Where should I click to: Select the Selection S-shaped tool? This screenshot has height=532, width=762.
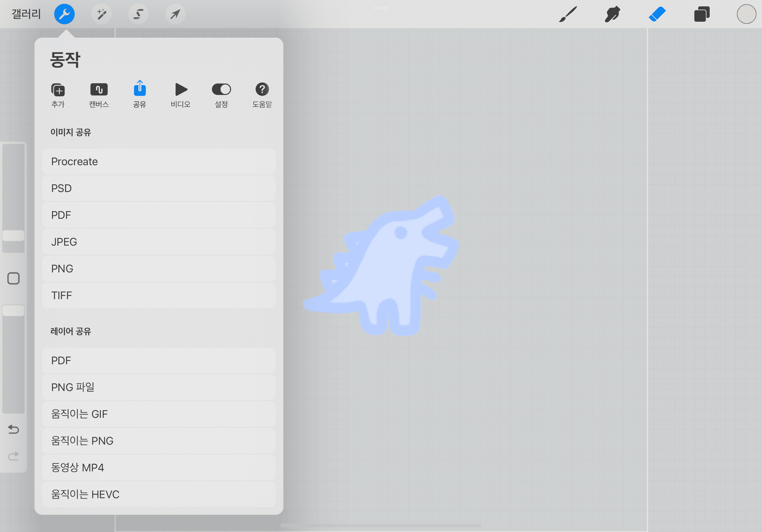click(x=138, y=14)
